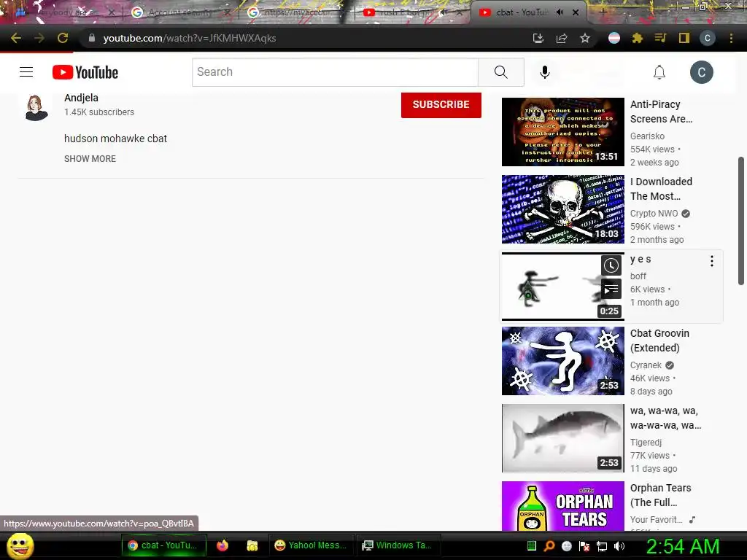This screenshot has width=747, height=560.
Task: Click the 2:54 AM taskbar clock
Action: [683, 546]
